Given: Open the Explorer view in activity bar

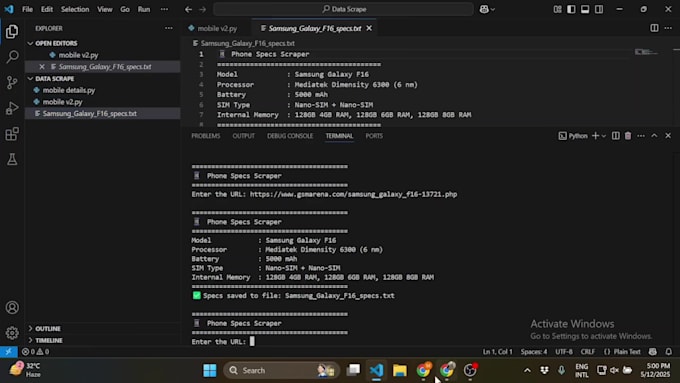Looking at the screenshot, I should pyautogui.click(x=12, y=31).
